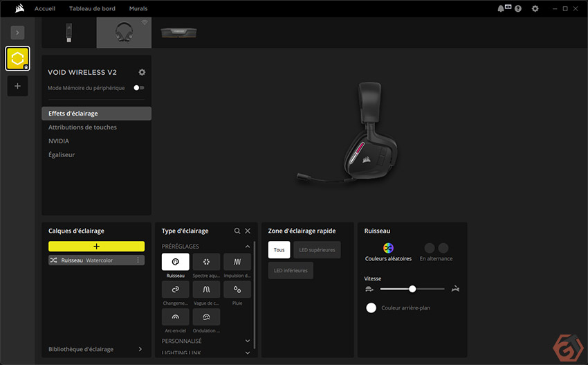The width and height of the screenshot is (588, 365).
Task: Pick the Pluie lighting effect
Action: coord(237,290)
